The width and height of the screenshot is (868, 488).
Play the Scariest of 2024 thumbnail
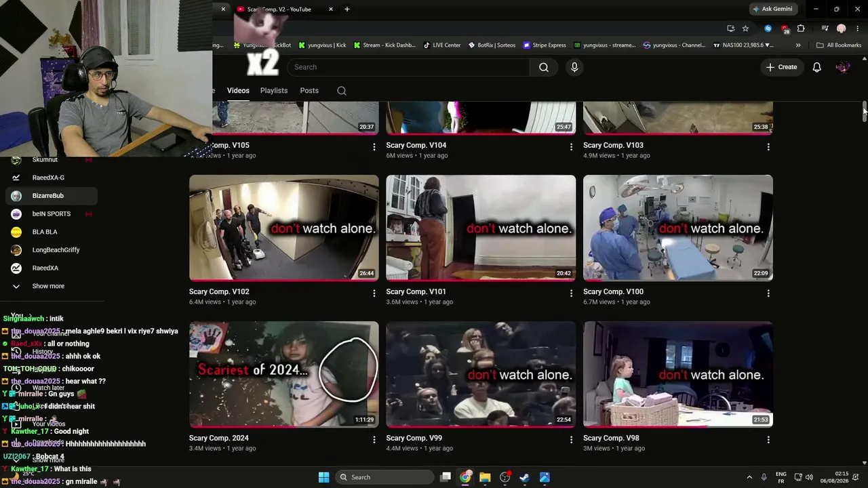click(x=284, y=374)
